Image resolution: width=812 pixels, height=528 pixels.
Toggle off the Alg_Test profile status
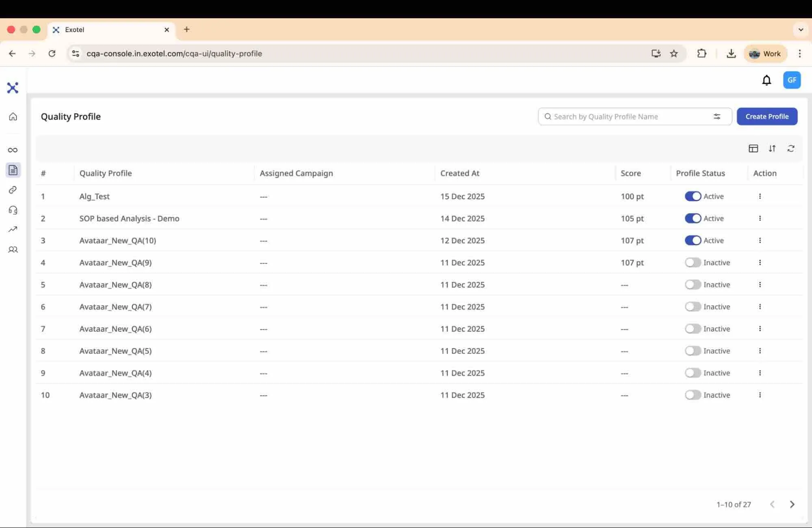point(693,196)
